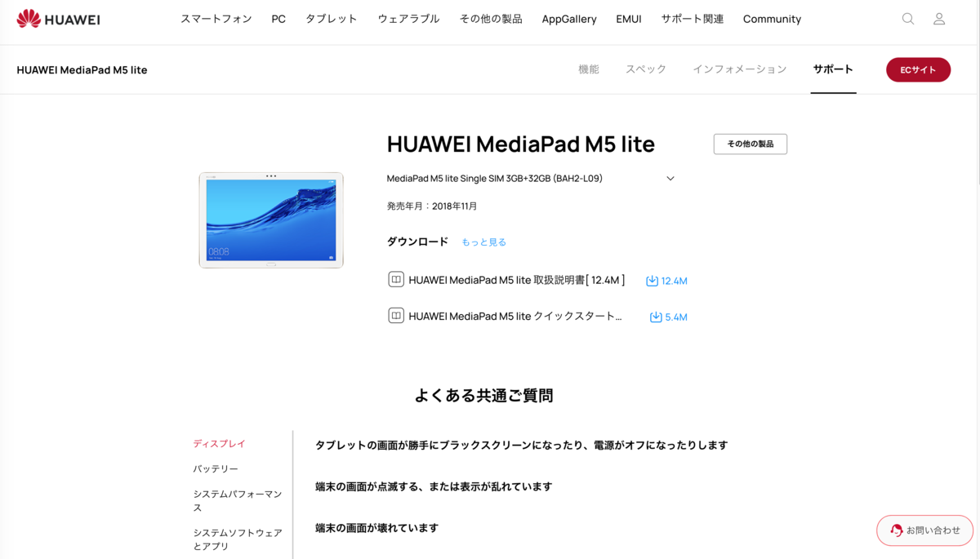Viewport: 980px width, 559px height.
Task: Select ディスプレイ FAQ category
Action: pyautogui.click(x=220, y=444)
